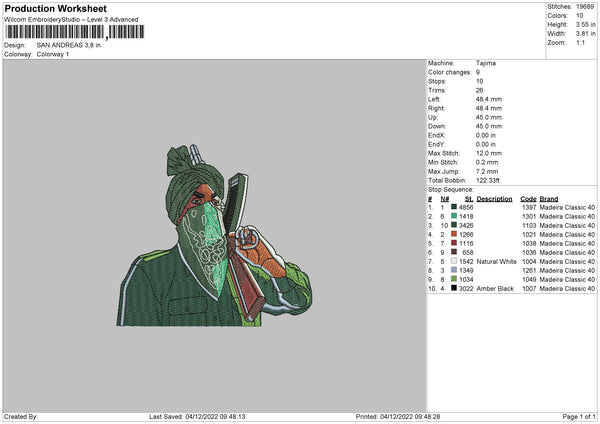Click the Max Jump value 7.2 mm
The image size is (600, 424).
click(487, 171)
